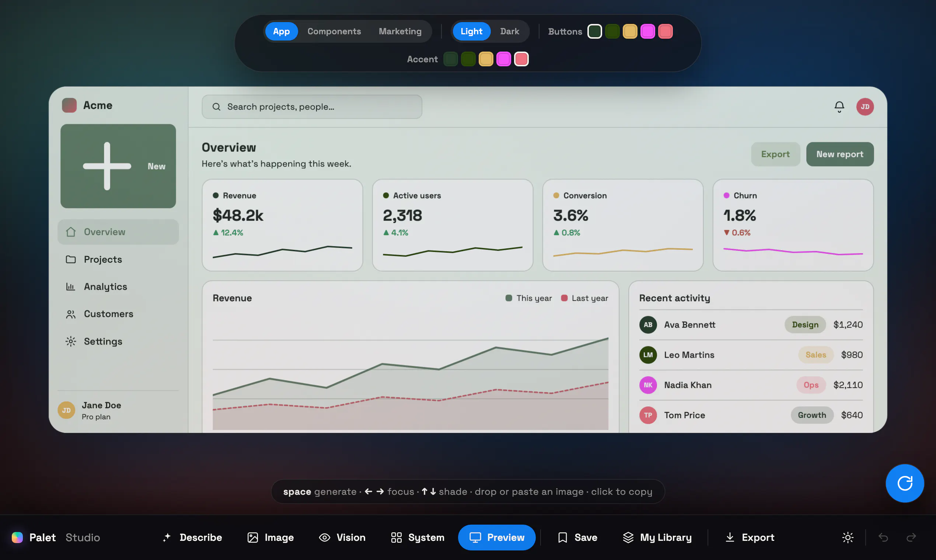Open Customers in the sidebar
The width and height of the screenshot is (936, 560).
tap(118, 314)
